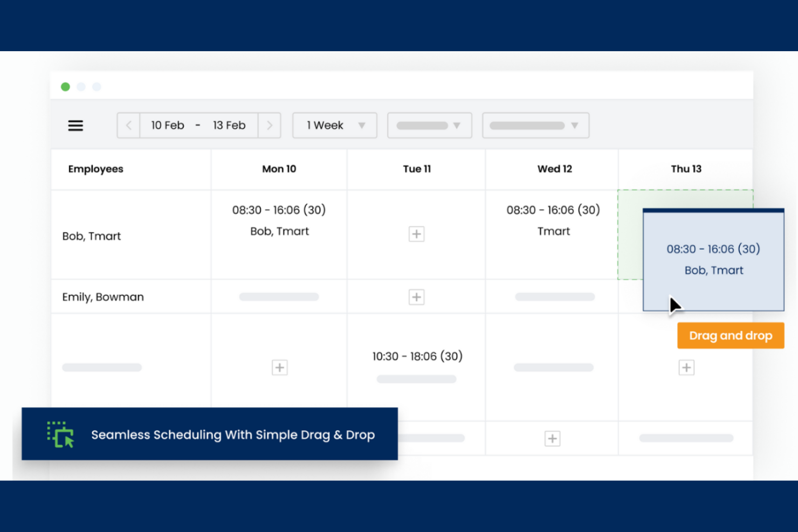Add a shift in Thursday's third row
Image resolution: width=798 pixels, height=532 pixels.
[x=686, y=367]
